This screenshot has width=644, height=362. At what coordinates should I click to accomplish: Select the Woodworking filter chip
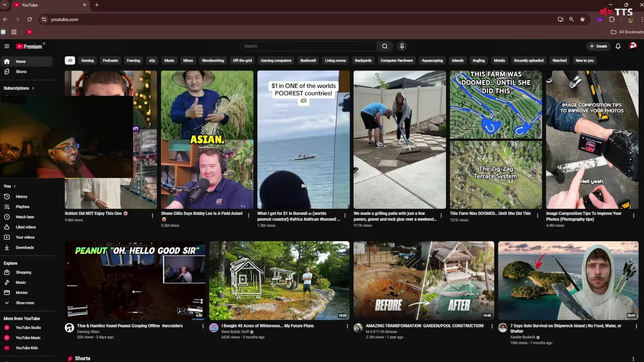tap(213, 60)
